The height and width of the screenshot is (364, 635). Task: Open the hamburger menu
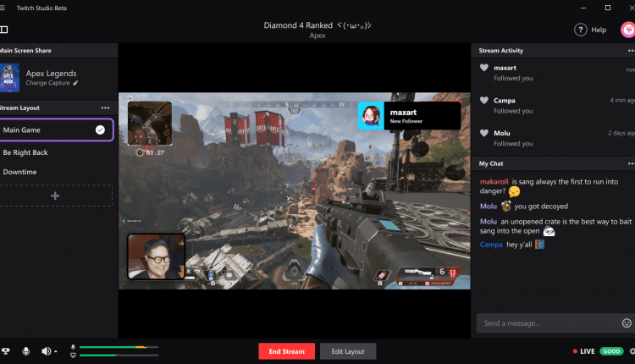click(2, 8)
